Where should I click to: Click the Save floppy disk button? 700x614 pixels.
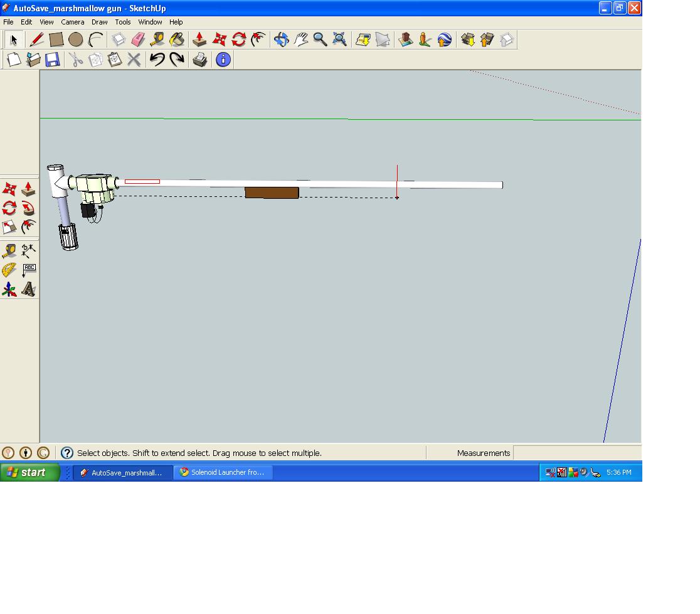coord(53,60)
